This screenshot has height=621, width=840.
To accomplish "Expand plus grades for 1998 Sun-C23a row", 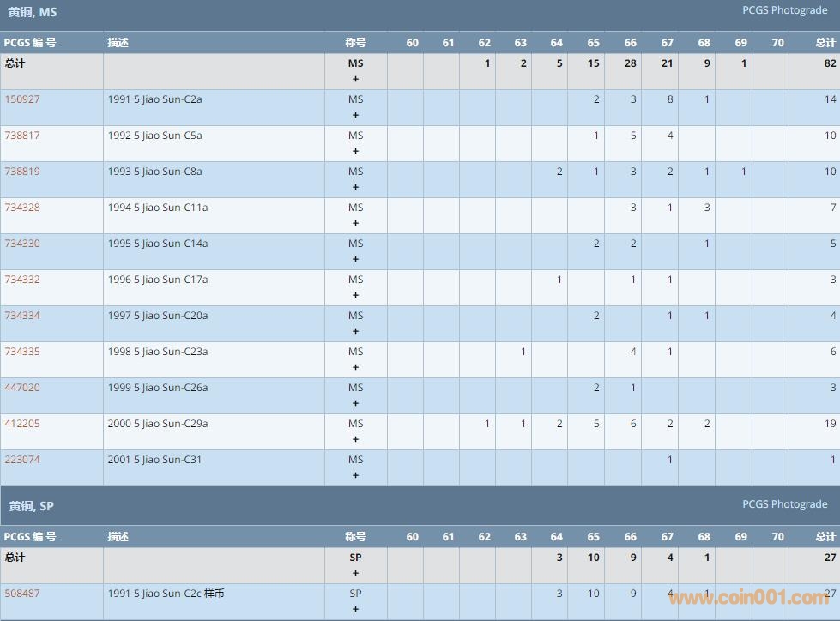I will [x=355, y=367].
